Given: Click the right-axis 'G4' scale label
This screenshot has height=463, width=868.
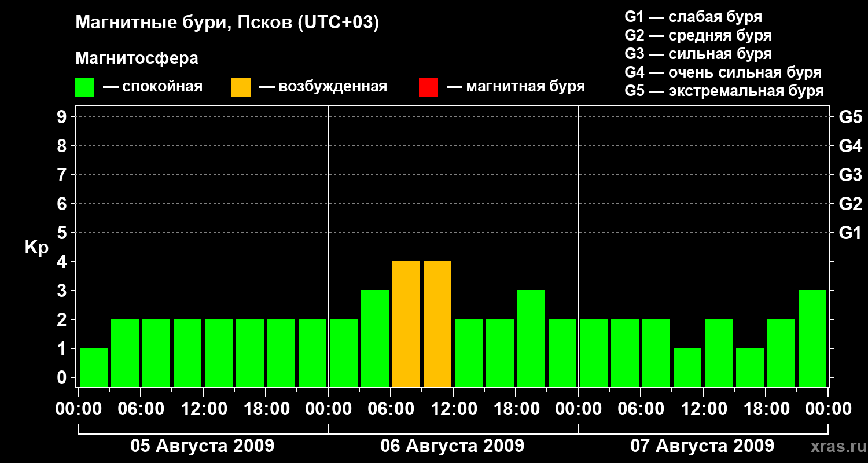Looking at the screenshot, I should tap(850, 146).
